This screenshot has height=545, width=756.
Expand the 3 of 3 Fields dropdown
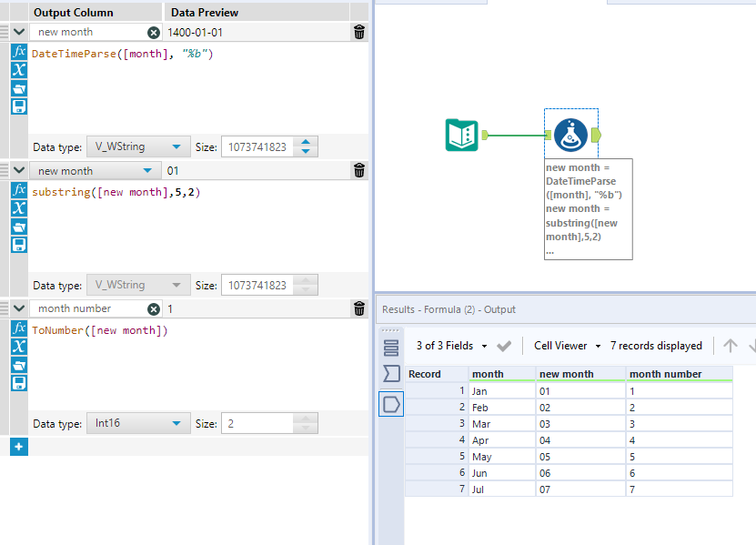[484, 346]
